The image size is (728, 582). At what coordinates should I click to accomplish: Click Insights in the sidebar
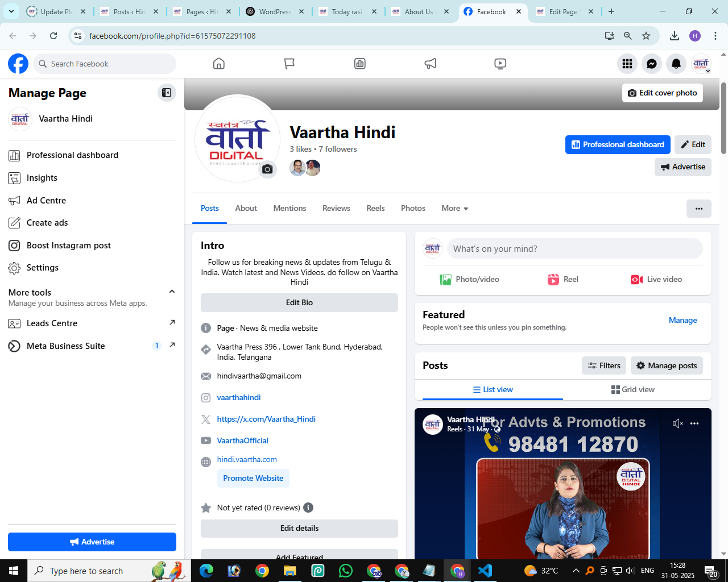pyautogui.click(x=92, y=178)
